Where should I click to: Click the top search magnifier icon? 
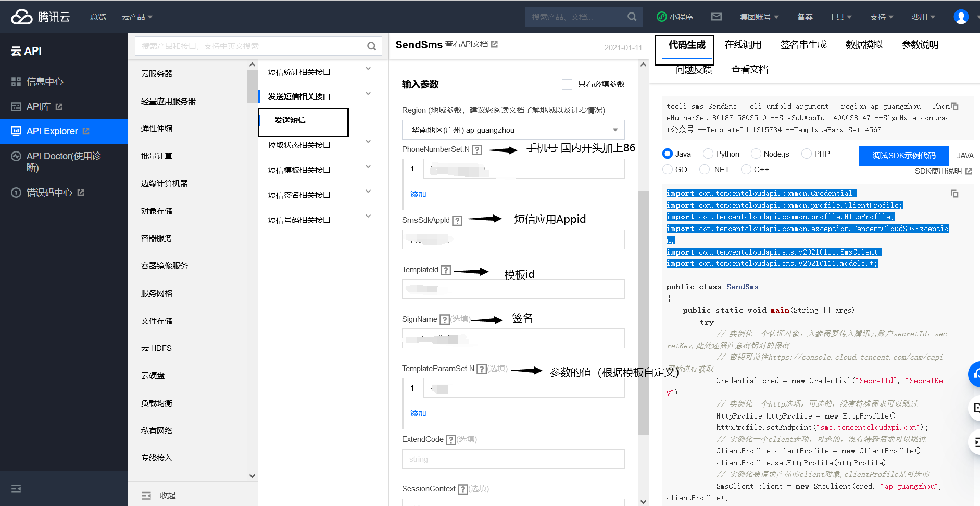[632, 17]
